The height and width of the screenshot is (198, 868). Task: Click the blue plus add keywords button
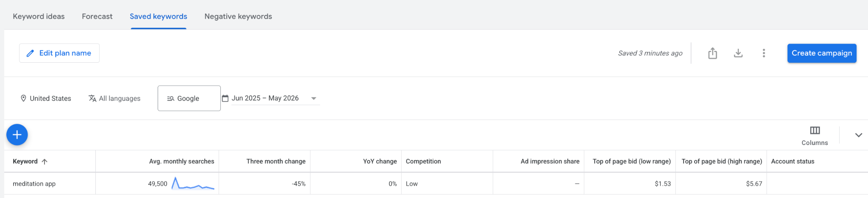[x=17, y=135]
